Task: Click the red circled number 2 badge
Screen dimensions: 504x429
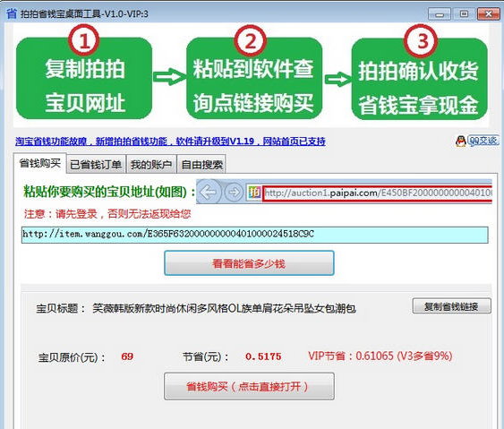Action: tap(251, 41)
